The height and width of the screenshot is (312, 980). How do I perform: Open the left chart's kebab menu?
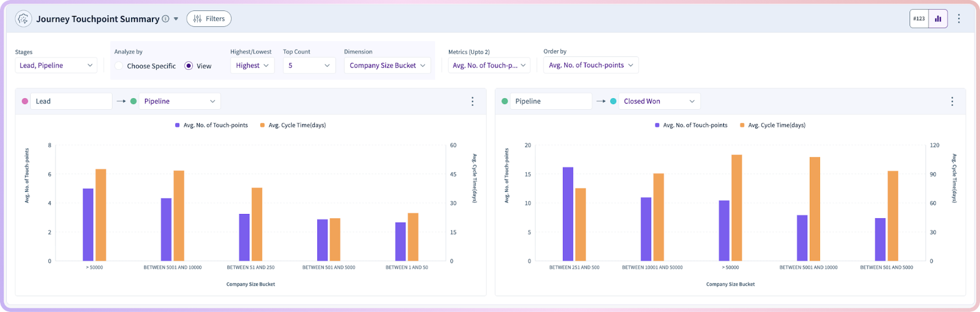[x=472, y=101]
